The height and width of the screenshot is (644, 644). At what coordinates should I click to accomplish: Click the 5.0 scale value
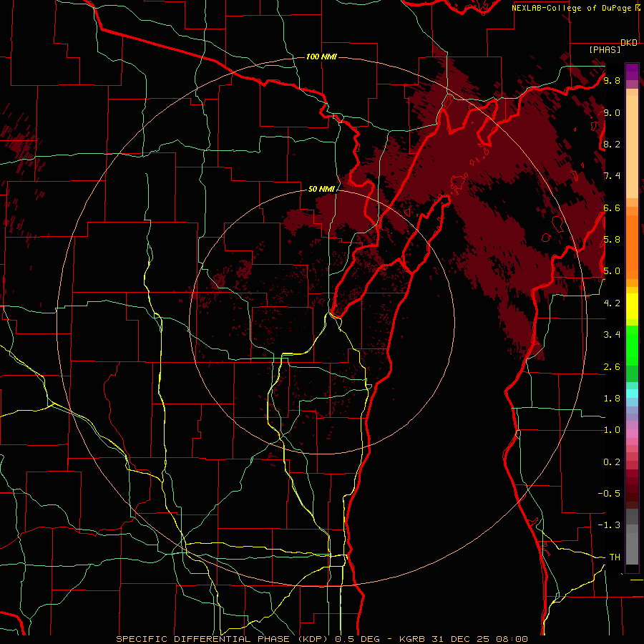coord(612,271)
